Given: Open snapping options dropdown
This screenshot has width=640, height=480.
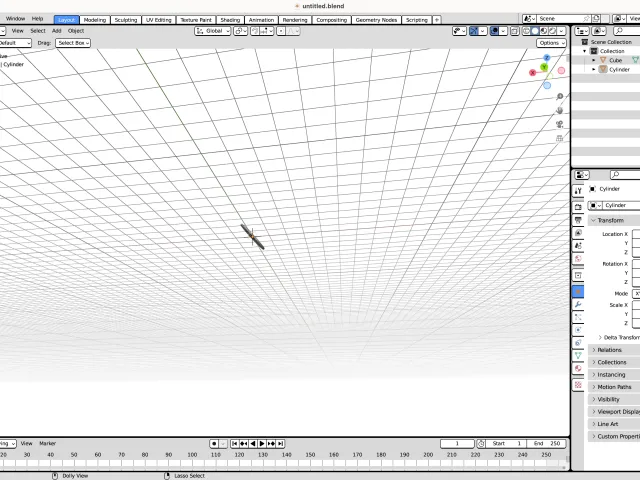Looking at the screenshot, I should tap(267, 31).
